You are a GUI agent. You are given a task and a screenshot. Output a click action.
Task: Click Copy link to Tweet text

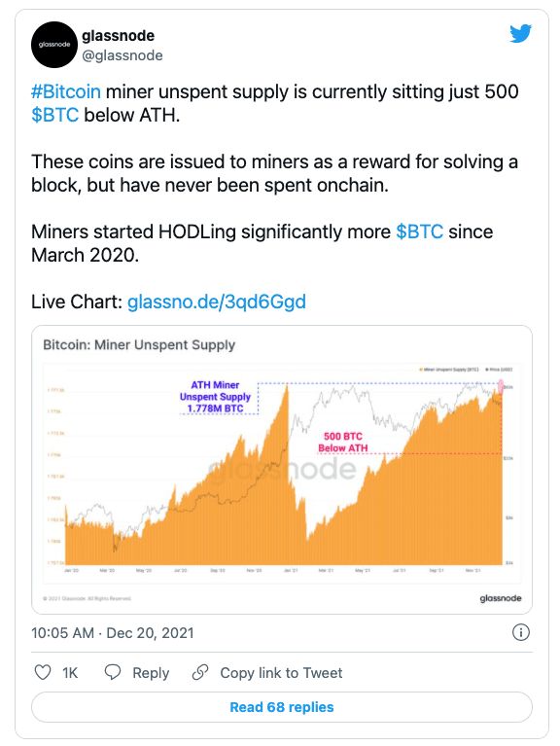pos(281,673)
